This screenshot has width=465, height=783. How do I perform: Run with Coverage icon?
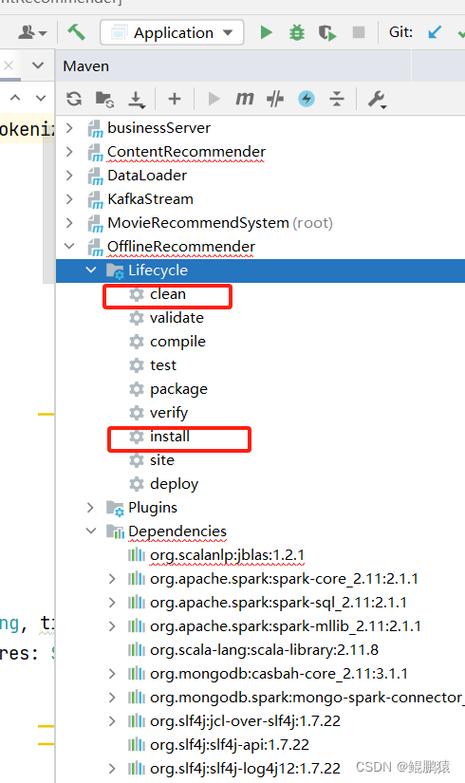327,33
